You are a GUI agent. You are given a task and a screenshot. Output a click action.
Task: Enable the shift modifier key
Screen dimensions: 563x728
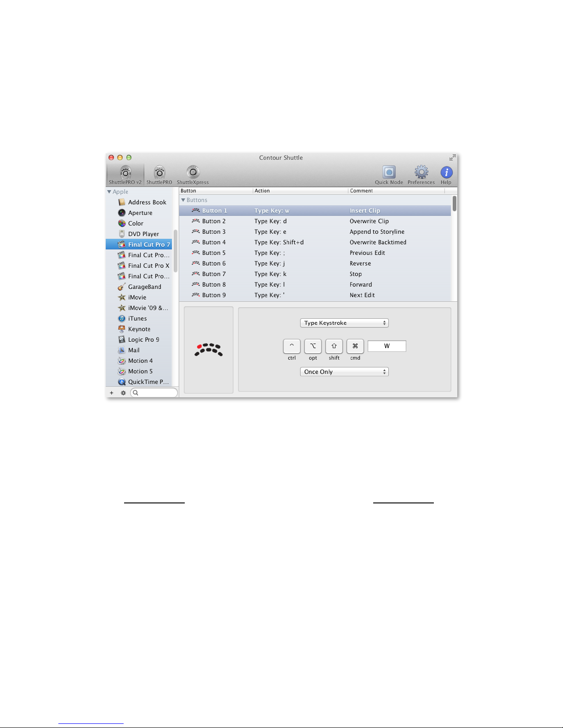pos(334,346)
